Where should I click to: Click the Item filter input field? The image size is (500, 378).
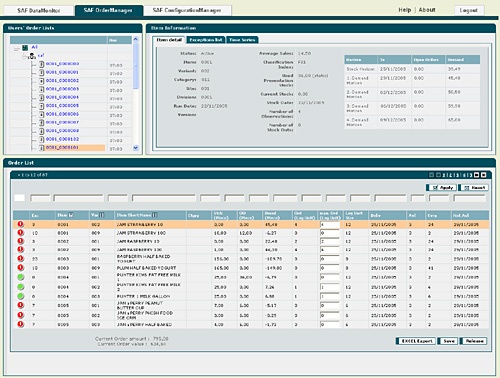click(78, 198)
